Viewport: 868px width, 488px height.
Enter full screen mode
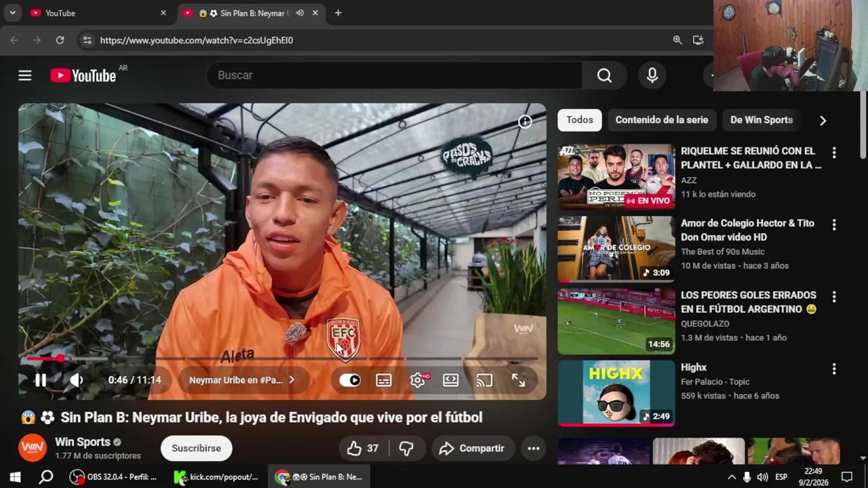[518, 380]
